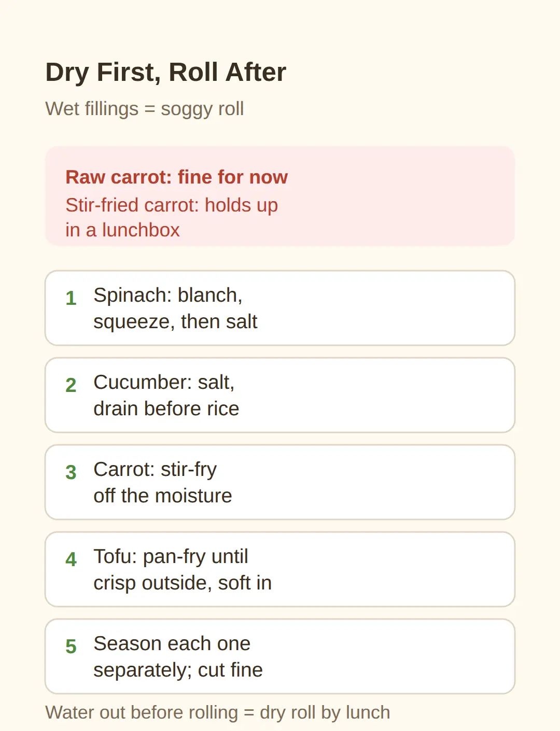Click the green number 3 marker

(71, 472)
